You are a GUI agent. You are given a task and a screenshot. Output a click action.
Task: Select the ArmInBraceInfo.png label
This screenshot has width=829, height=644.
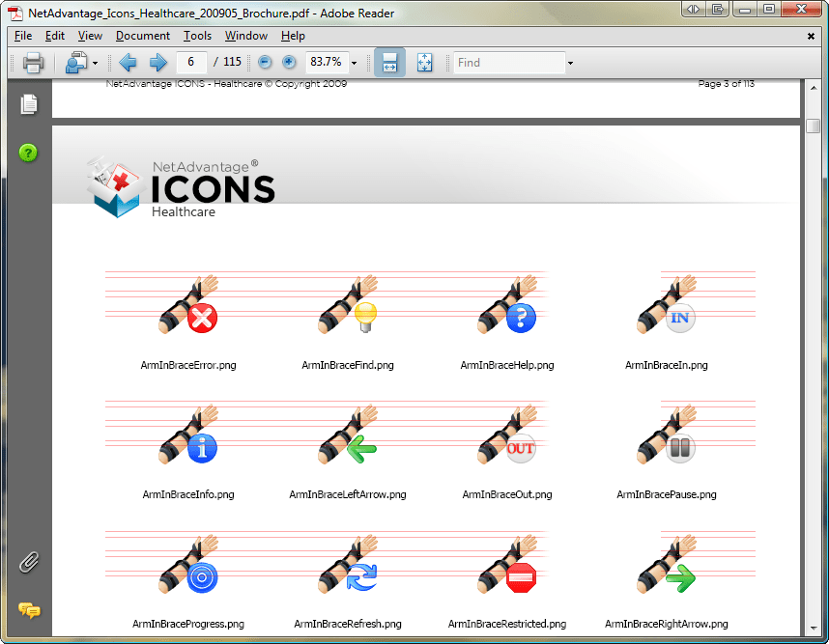coord(188,494)
